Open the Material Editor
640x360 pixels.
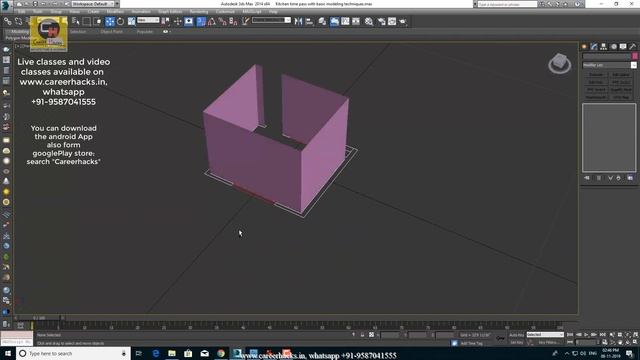click(369, 21)
